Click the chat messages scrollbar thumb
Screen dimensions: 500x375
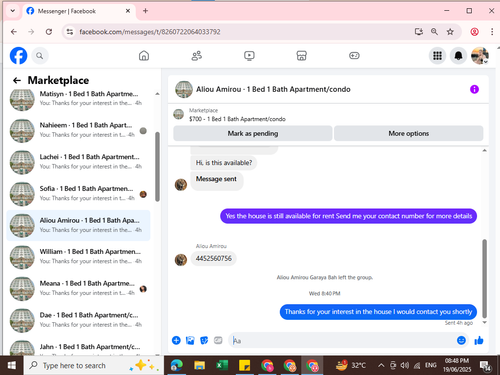tap(484, 278)
